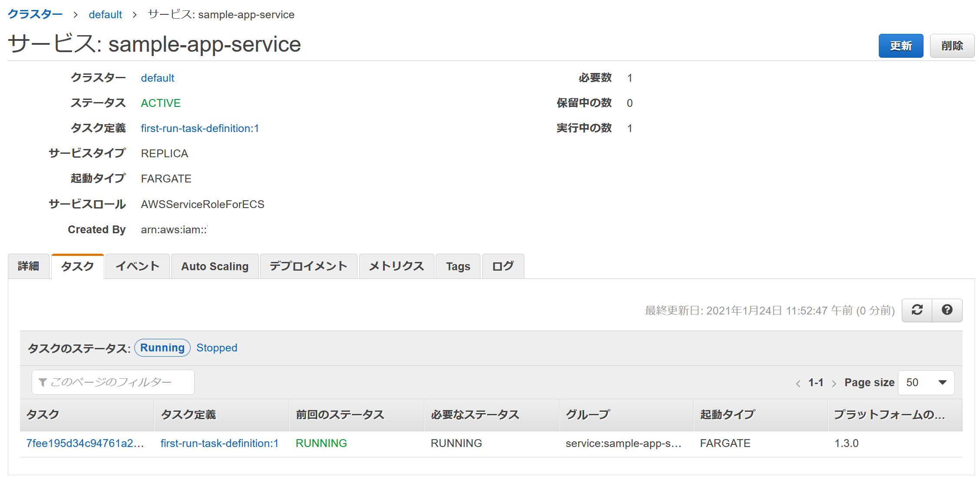Open first-run-task-definition:1 link in task row
Screen dimensions: 980x480
(x=219, y=443)
